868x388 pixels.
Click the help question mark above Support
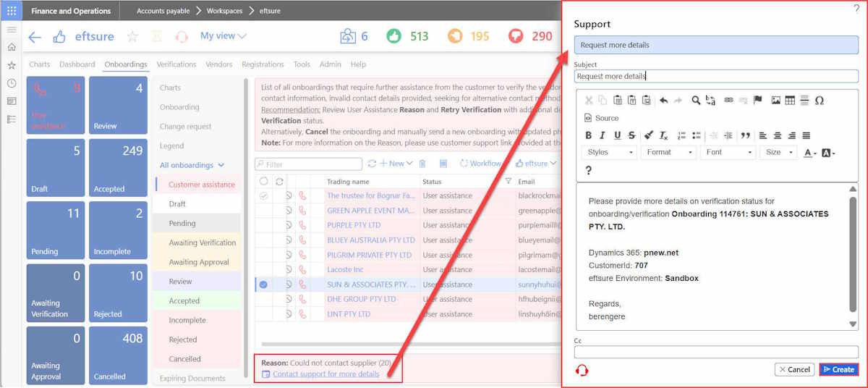click(x=856, y=7)
